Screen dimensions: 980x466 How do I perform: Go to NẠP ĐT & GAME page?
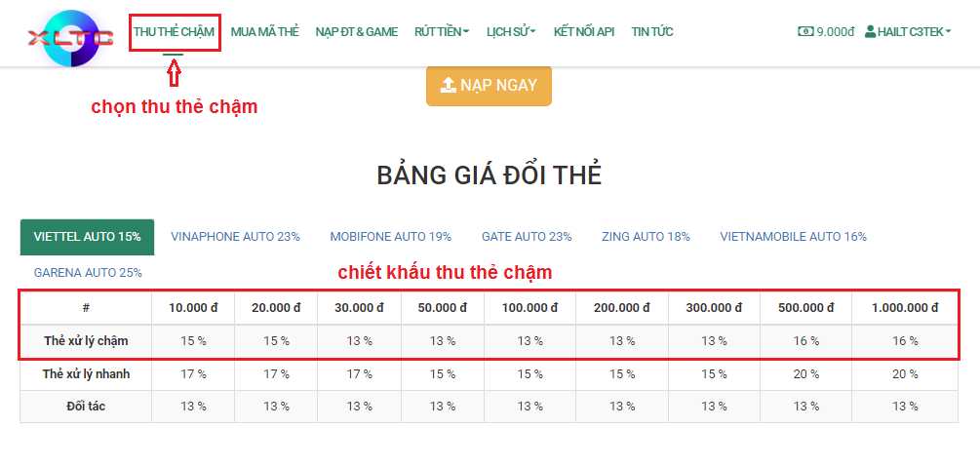point(357,32)
